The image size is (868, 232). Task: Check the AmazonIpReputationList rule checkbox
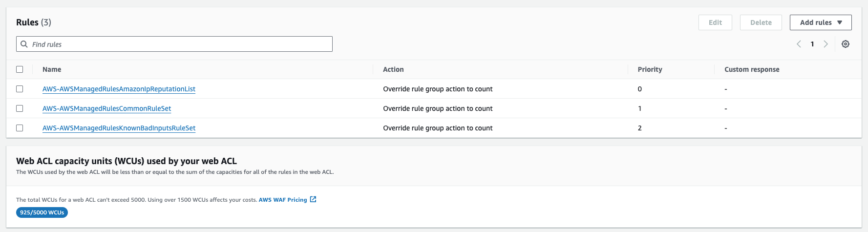[20, 89]
